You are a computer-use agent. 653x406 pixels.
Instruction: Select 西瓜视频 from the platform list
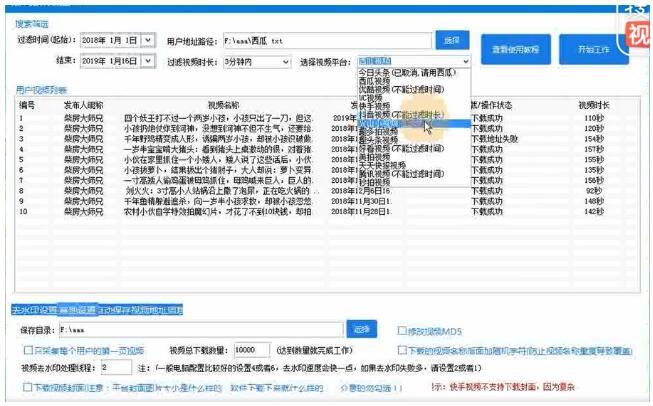374,80
